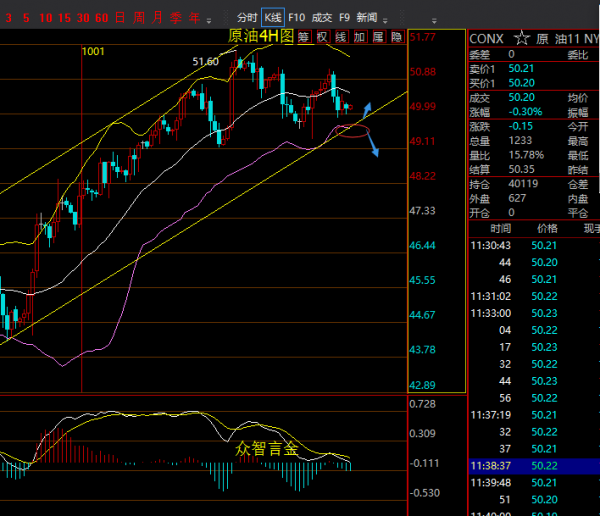Switch to daily (日) K-line period
The image size is (600, 516).
[x=120, y=18]
